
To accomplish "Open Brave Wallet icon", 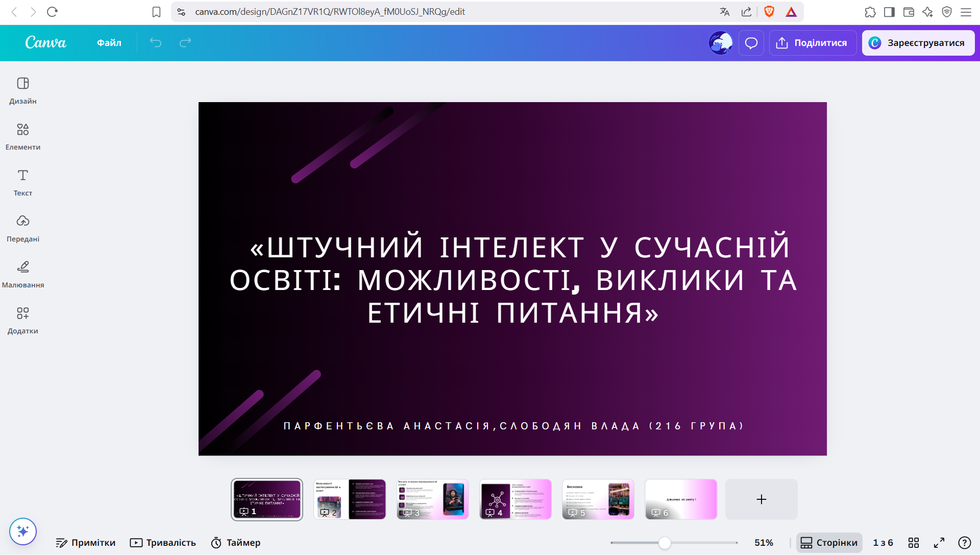I will (909, 12).
